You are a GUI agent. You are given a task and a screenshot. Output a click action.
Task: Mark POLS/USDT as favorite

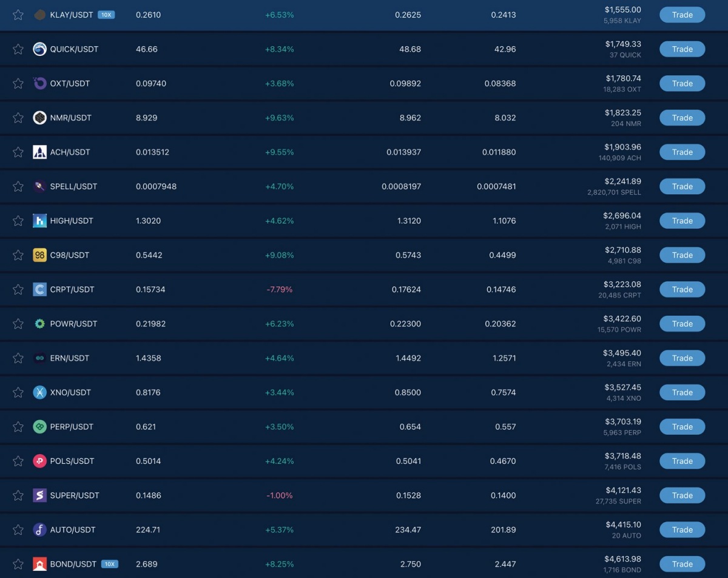point(18,461)
